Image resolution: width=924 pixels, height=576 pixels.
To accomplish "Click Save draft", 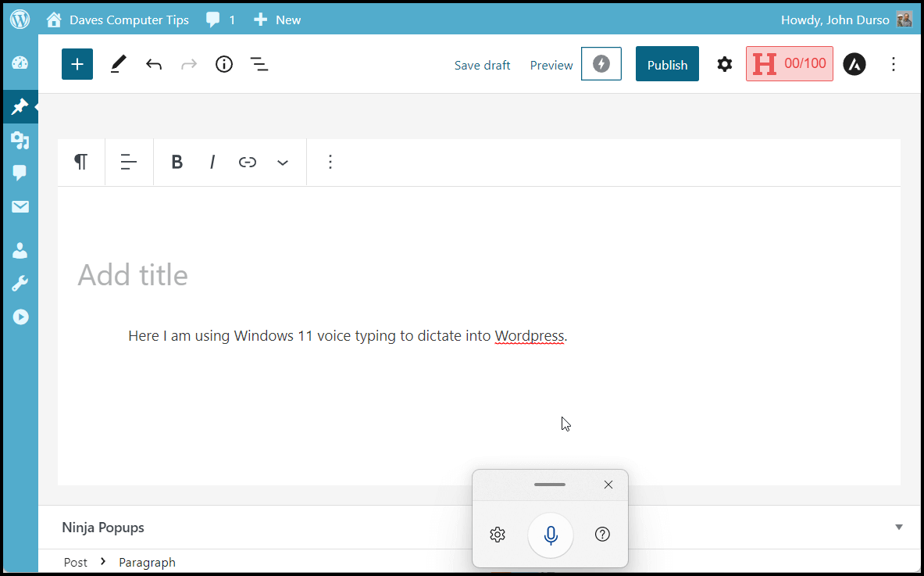I will pos(482,66).
